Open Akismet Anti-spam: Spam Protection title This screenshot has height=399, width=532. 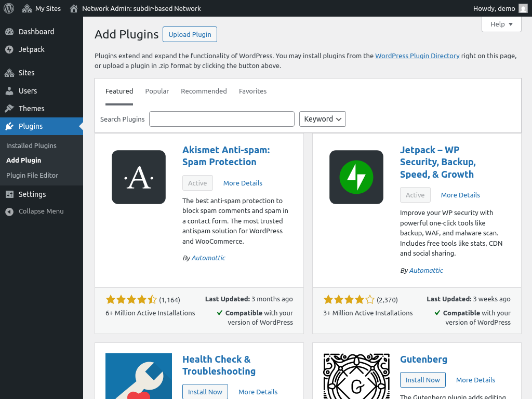click(x=226, y=156)
